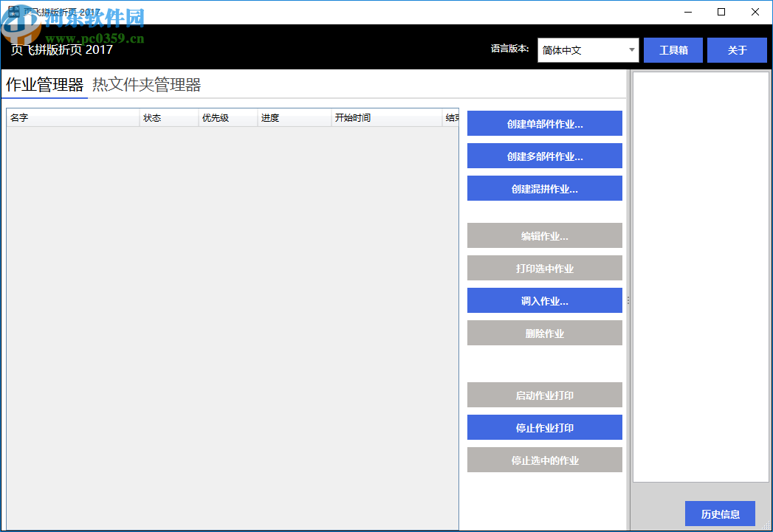
Task: Open 历史信息 history information
Action: click(x=720, y=514)
